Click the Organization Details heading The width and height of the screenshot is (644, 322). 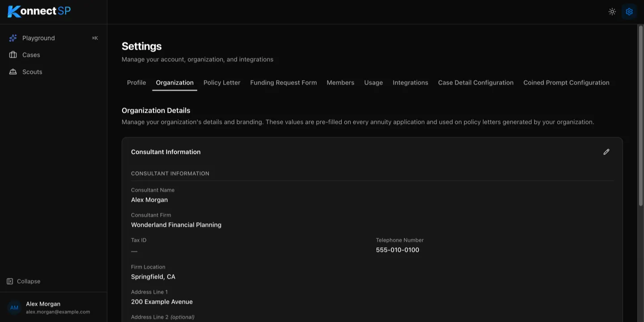click(x=156, y=110)
